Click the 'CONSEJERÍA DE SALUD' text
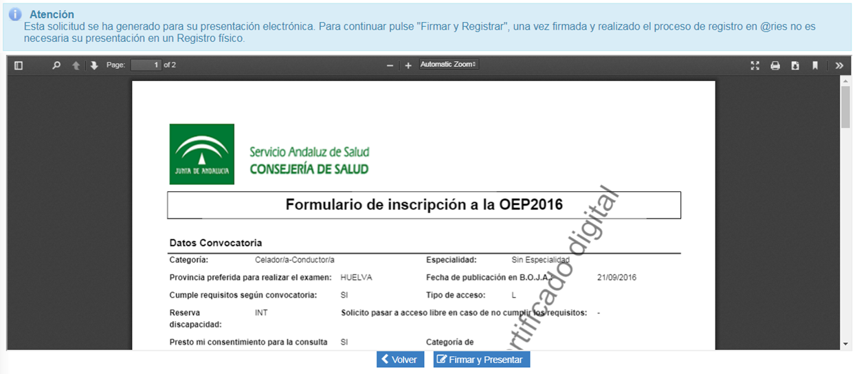 [x=309, y=169]
